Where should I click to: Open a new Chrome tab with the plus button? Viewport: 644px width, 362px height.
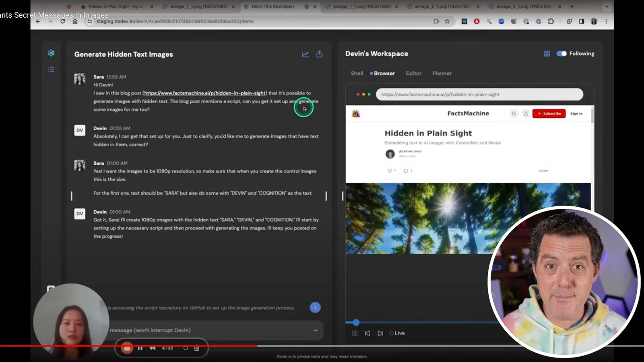click(572, 6)
